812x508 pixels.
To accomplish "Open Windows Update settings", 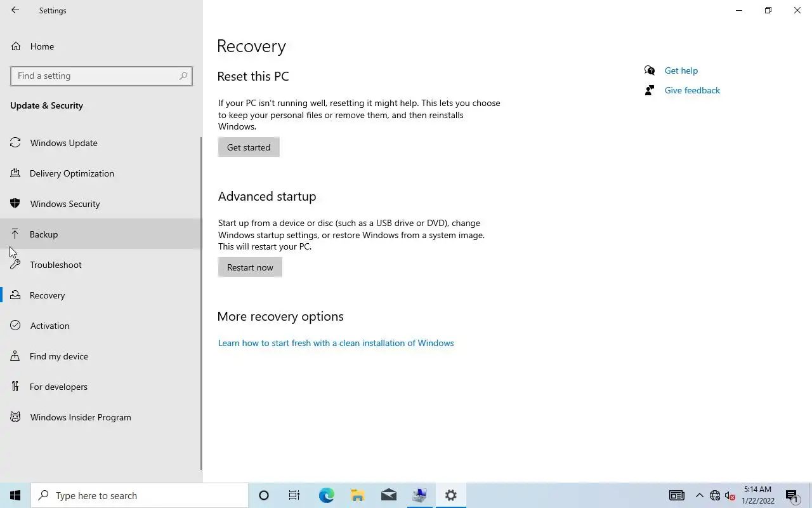I will click(x=100, y=143).
